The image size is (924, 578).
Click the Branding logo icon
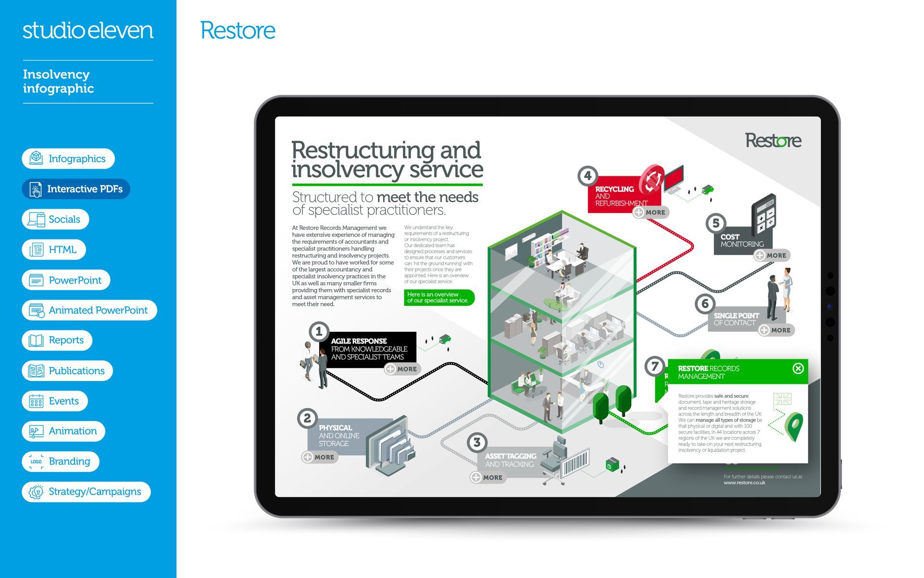click(x=36, y=461)
